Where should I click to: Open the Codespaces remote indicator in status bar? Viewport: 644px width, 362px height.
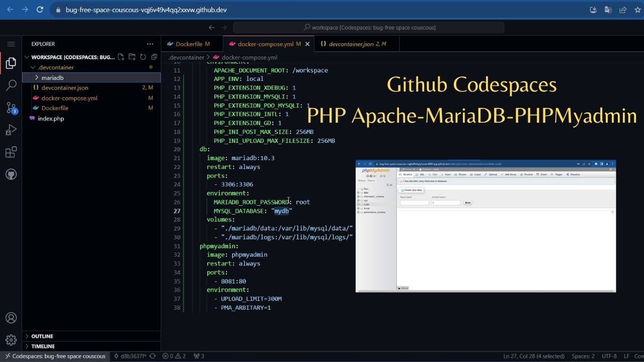[55, 356]
